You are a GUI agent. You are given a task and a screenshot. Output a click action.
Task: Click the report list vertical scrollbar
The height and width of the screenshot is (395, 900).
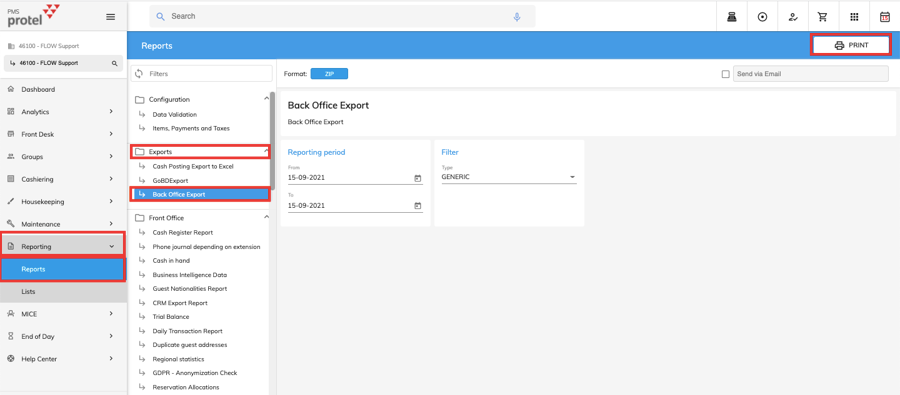pyautogui.click(x=273, y=141)
